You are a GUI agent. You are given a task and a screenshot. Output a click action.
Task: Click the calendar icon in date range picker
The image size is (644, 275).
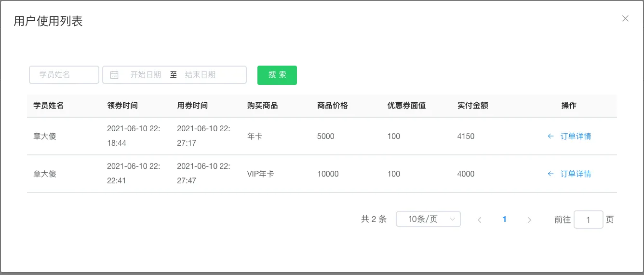coord(114,75)
